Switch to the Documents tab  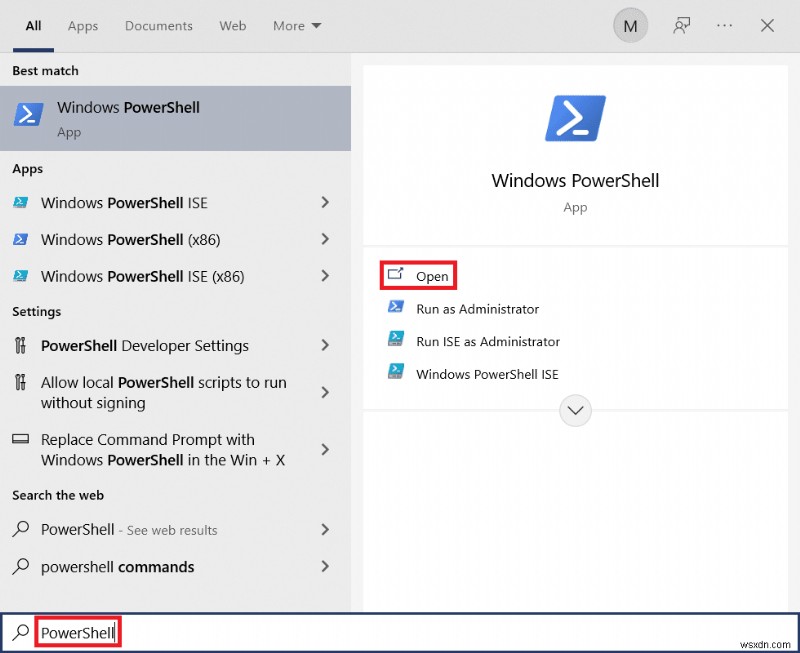coord(158,26)
